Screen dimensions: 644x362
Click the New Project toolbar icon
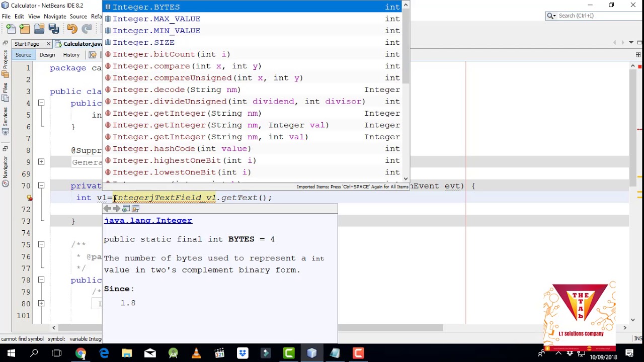(25, 29)
